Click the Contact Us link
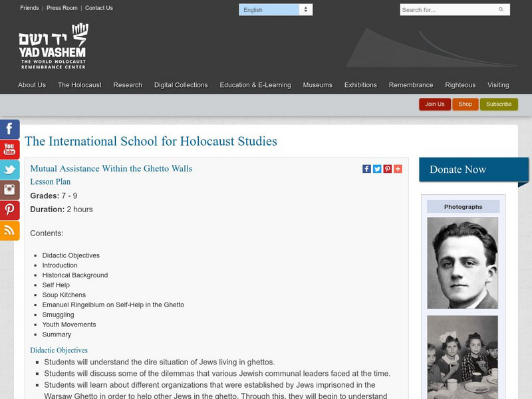The height and width of the screenshot is (399, 532). [99, 8]
